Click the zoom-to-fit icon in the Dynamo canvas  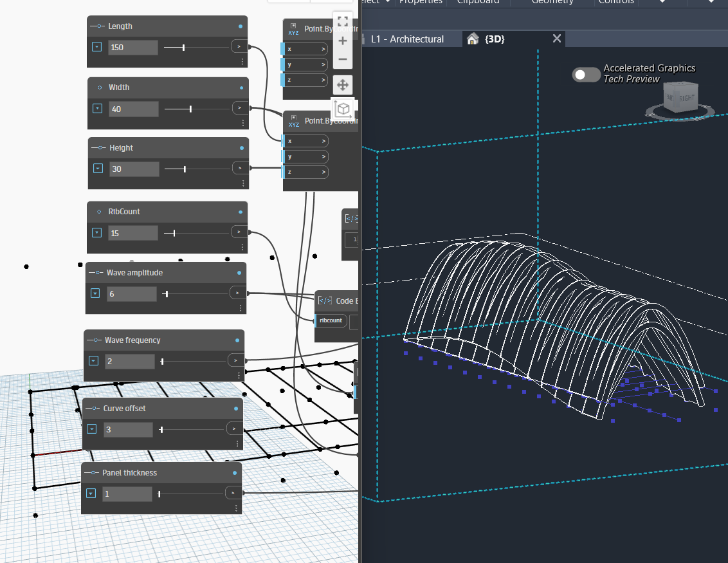tap(343, 21)
